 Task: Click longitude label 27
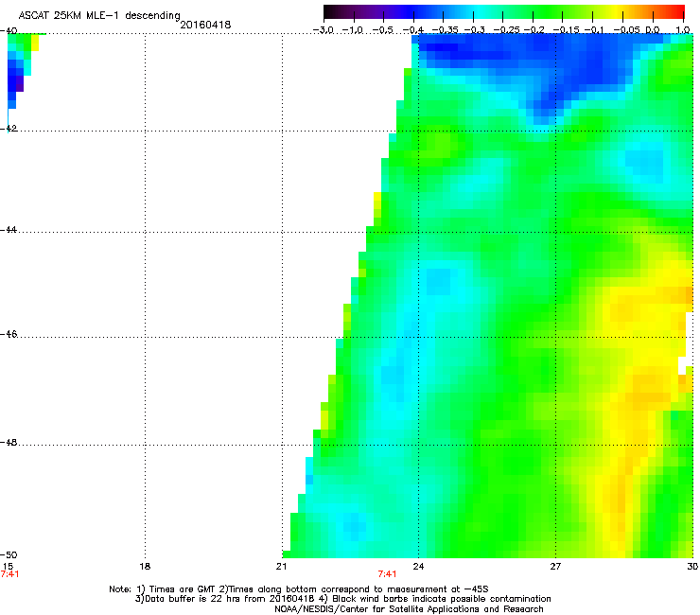click(x=555, y=567)
